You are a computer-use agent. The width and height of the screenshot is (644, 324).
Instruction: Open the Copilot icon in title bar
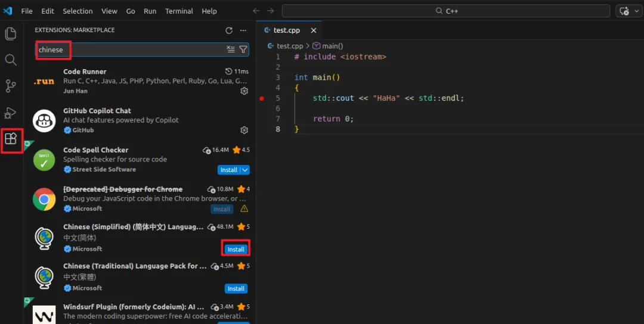tap(624, 11)
